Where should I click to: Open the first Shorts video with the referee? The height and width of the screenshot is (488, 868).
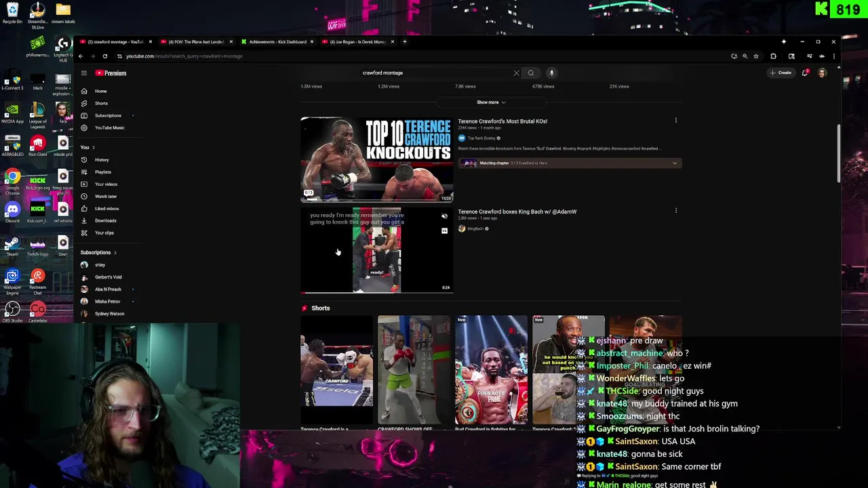[x=337, y=369]
